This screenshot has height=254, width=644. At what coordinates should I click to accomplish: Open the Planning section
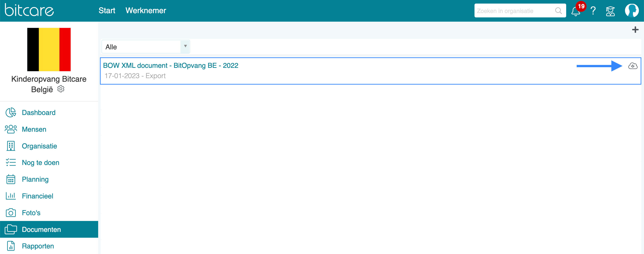[x=35, y=179]
